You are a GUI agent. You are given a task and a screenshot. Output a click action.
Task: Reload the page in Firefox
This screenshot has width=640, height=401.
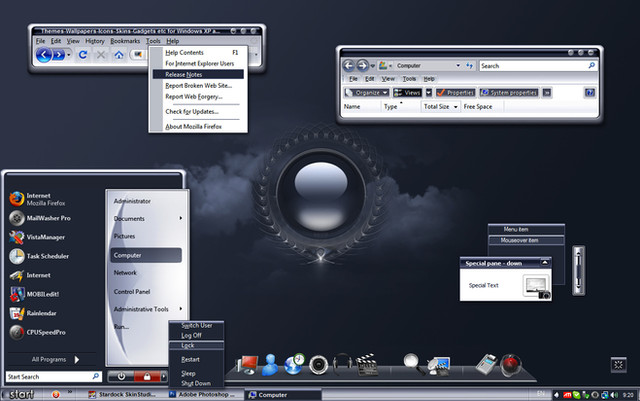(x=83, y=54)
